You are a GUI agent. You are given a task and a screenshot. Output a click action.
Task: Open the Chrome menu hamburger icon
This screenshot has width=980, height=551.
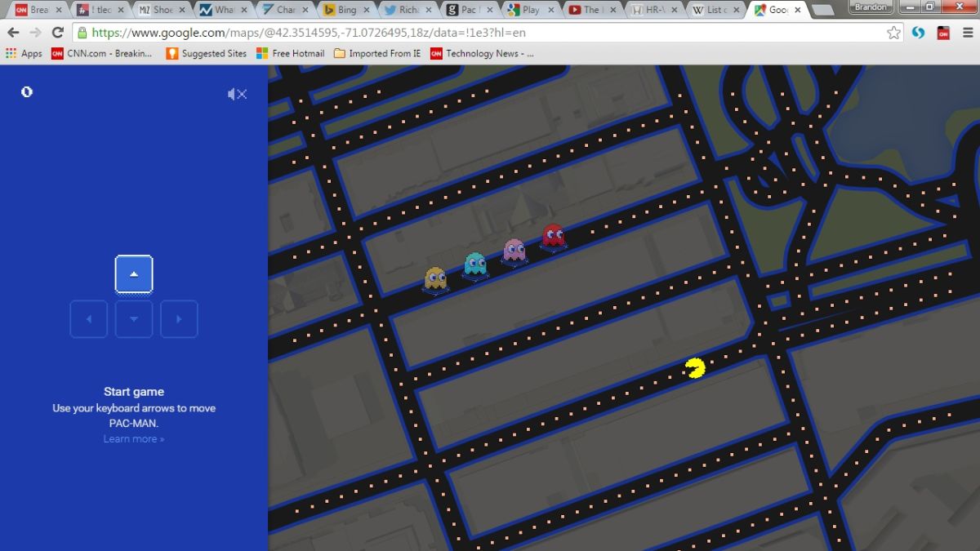coord(967,33)
